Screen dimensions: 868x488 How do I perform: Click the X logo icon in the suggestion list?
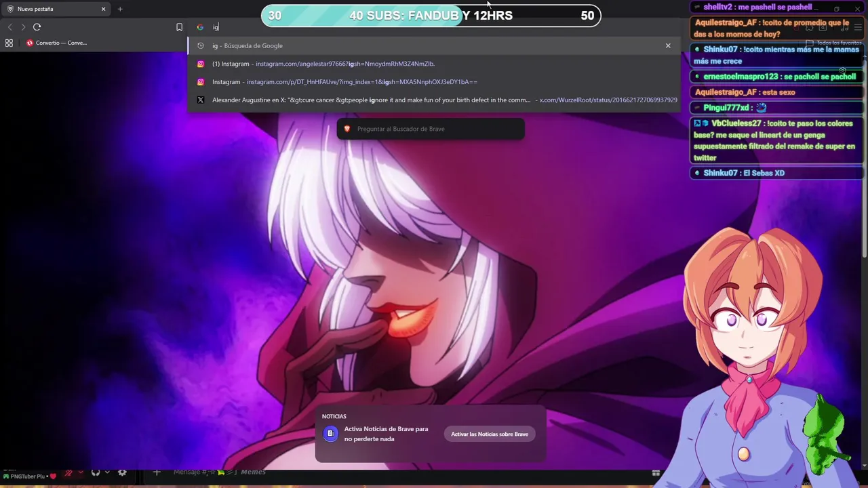(x=200, y=100)
